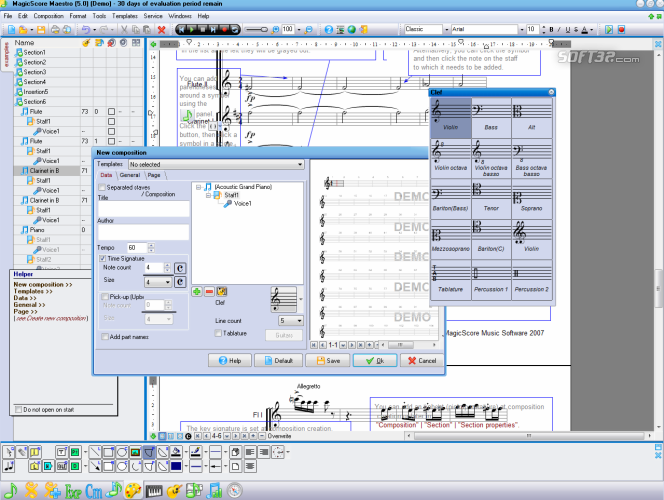This screenshot has width=664, height=500.
Task: Pick the Percussion 1 clef in the Clef panel
Action: click(491, 280)
